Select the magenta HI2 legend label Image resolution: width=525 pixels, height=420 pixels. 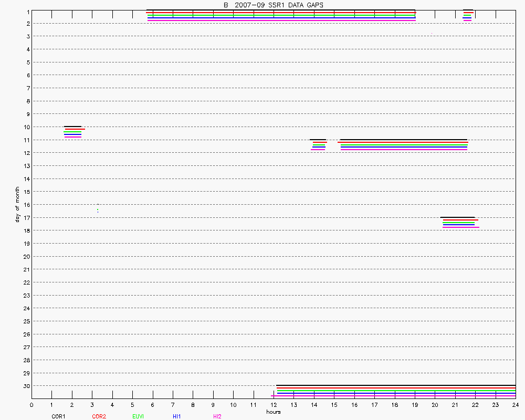(217, 416)
